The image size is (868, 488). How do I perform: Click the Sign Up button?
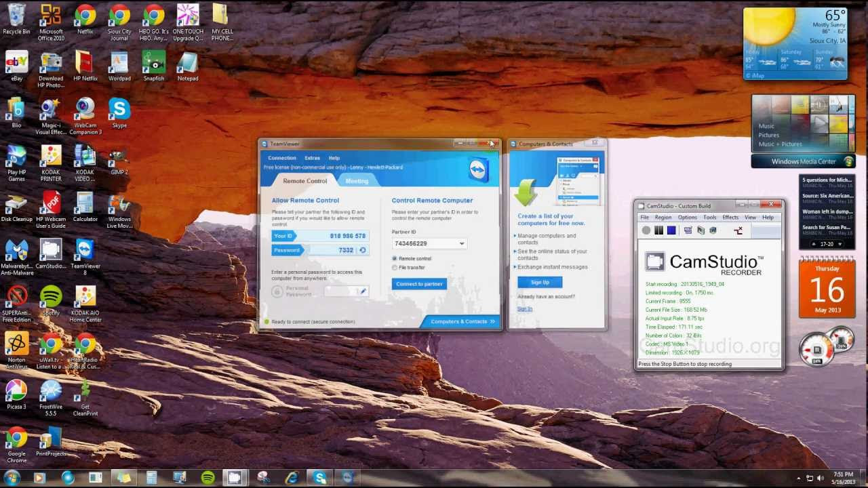540,283
